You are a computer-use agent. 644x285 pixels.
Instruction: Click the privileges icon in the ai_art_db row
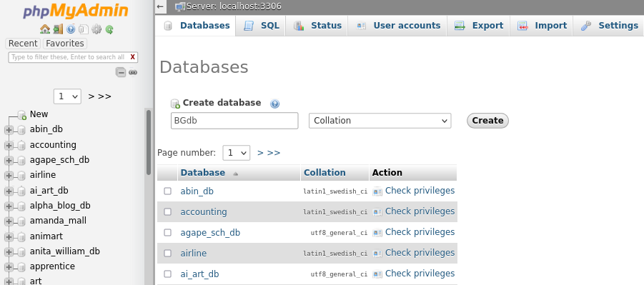pyautogui.click(x=377, y=274)
